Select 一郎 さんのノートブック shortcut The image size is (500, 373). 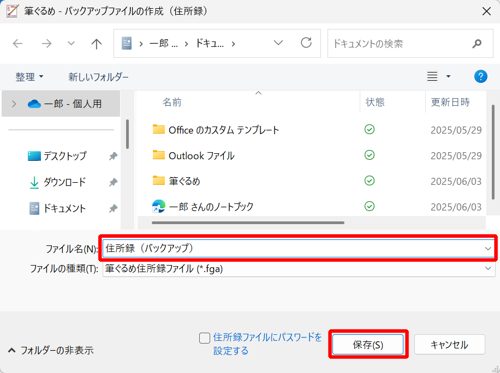click(203, 207)
